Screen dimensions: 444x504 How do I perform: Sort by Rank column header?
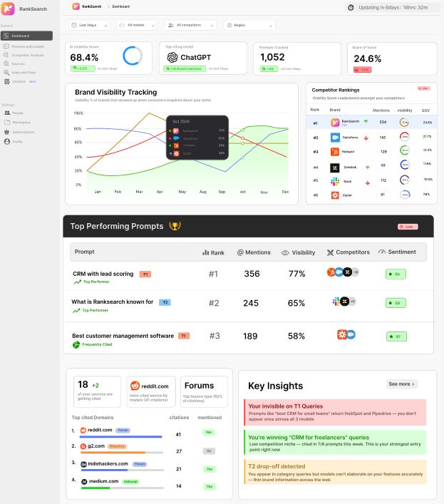pos(213,252)
